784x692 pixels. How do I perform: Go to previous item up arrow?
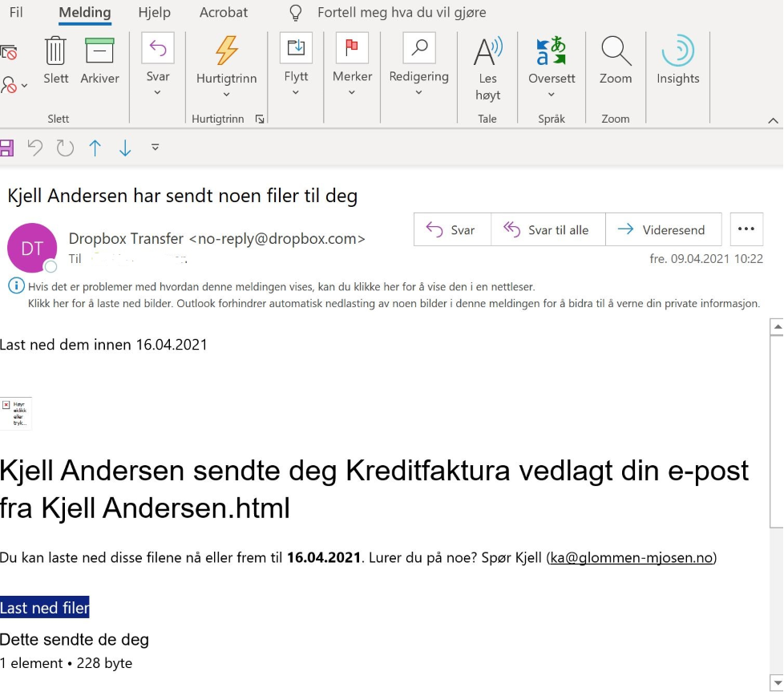click(95, 148)
